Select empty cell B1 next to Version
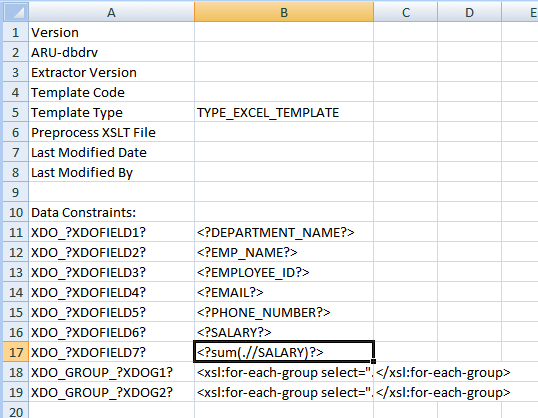The height and width of the screenshot is (418, 538). tap(284, 32)
